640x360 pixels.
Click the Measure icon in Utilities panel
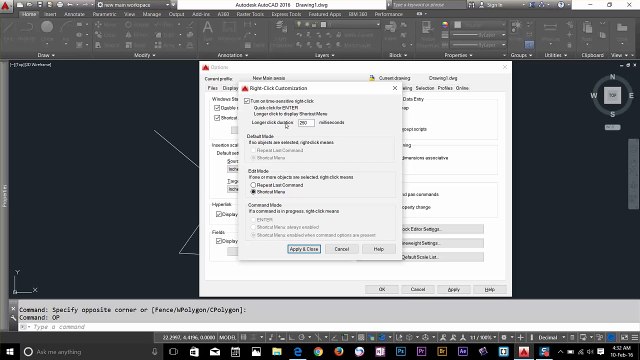point(550,28)
